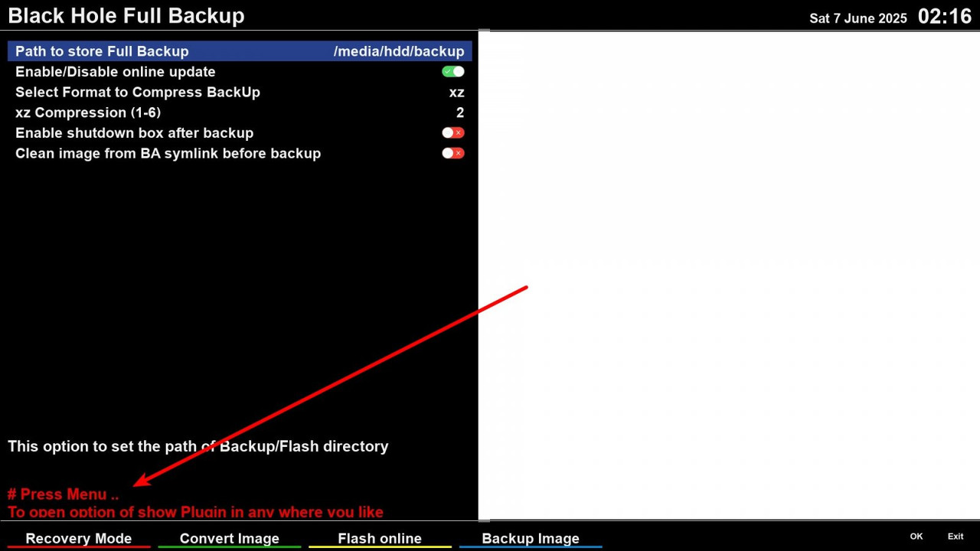The width and height of the screenshot is (980, 551).
Task: Open Flash online yellow button
Action: tap(380, 539)
